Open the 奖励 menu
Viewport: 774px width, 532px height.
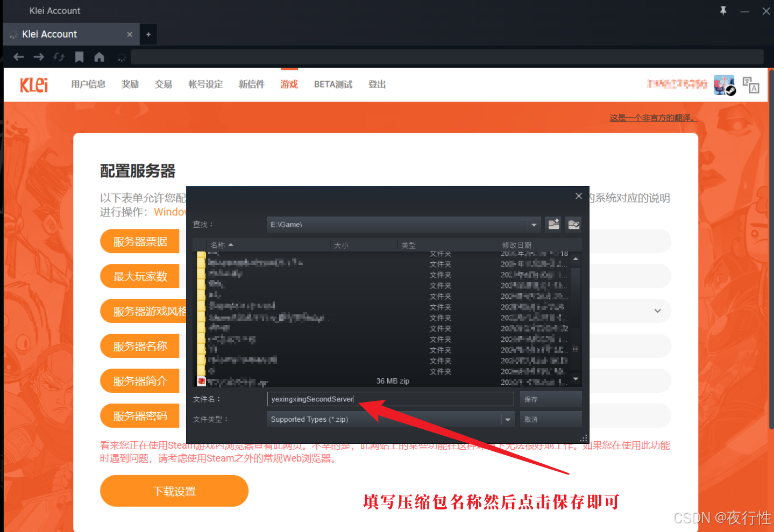tap(130, 84)
